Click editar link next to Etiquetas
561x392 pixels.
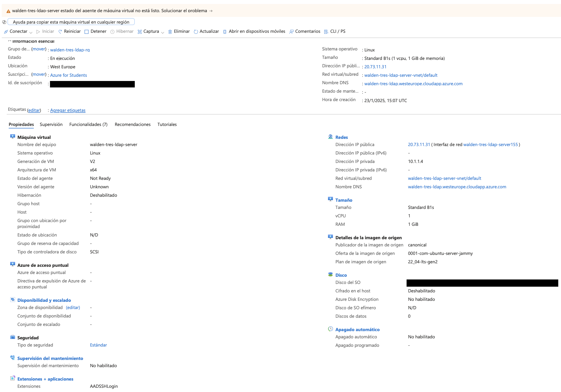click(34, 110)
